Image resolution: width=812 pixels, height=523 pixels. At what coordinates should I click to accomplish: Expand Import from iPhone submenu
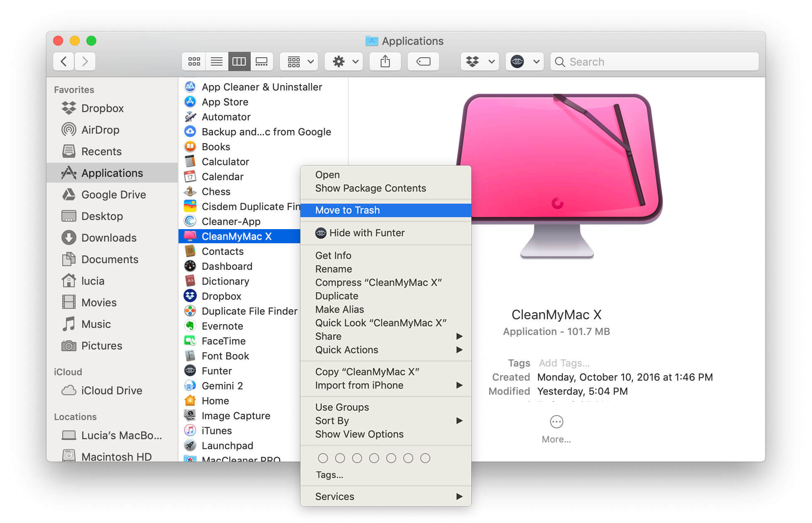(x=462, y=385)
